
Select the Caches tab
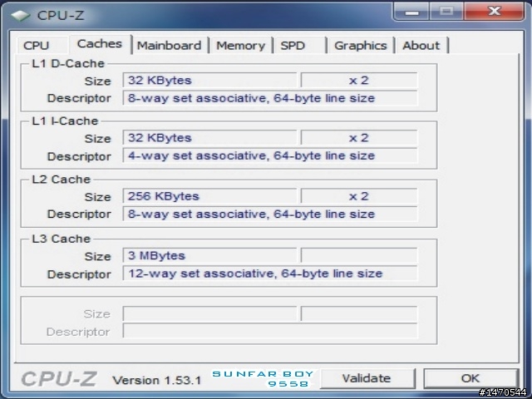pos(100,44)
